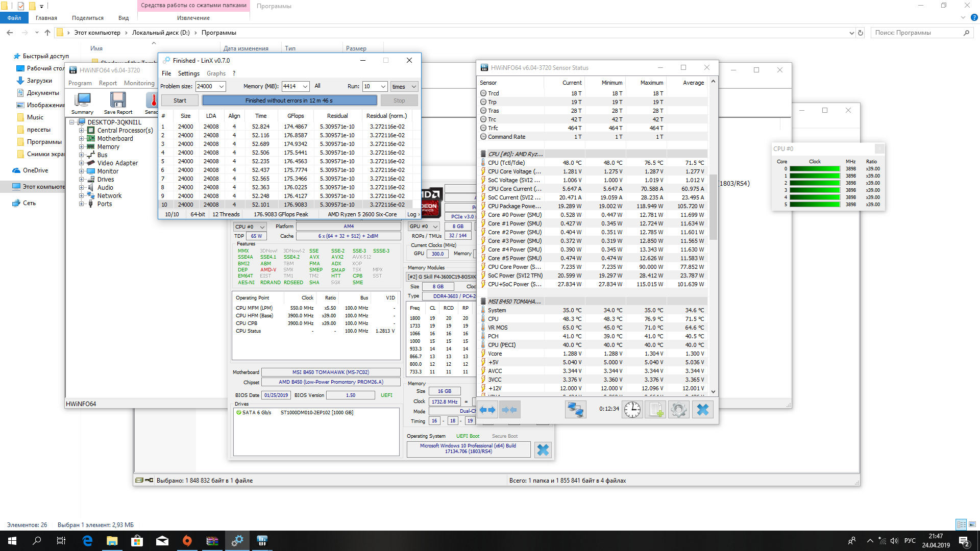Open sensor settings gear icon
Image resolution: width=980 pixels, height=551 pixels.
[678, 410]
